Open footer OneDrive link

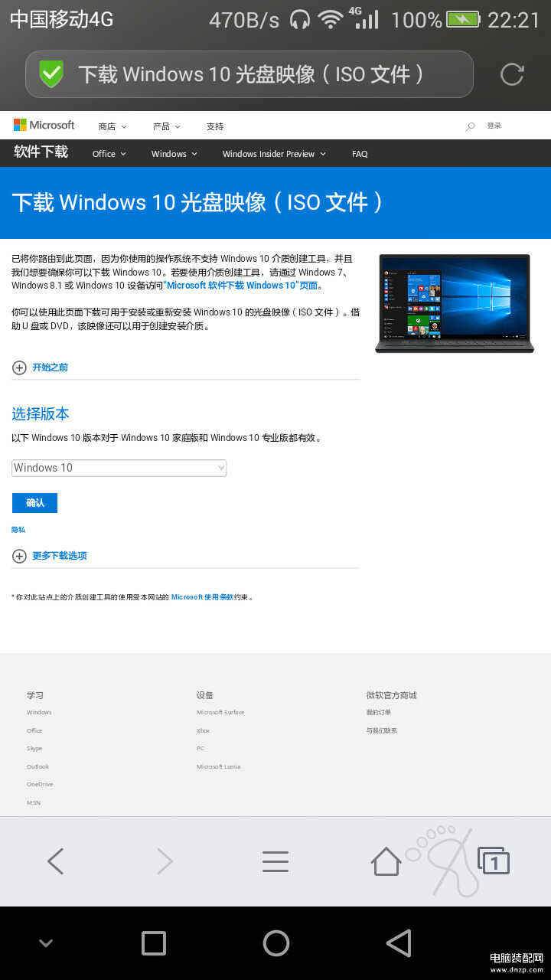click(x=40, y=785)
